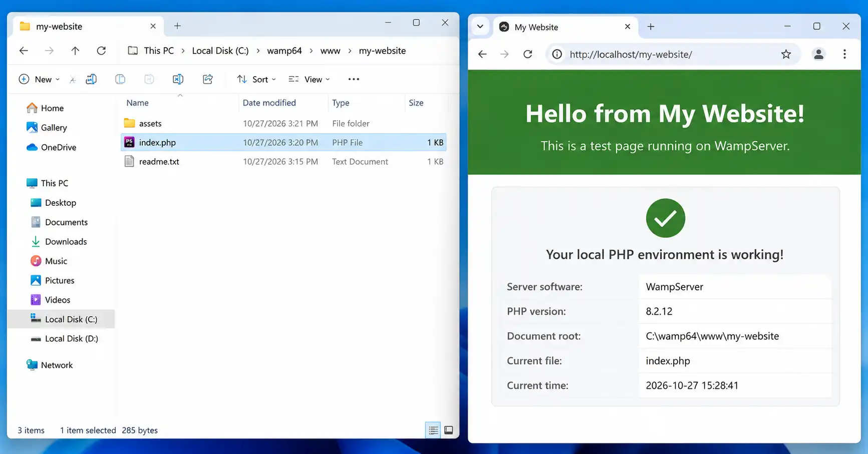The width and height of the screenshot is (868, 454).
Task: Select the index.php file
Action: tap(283, 142)
